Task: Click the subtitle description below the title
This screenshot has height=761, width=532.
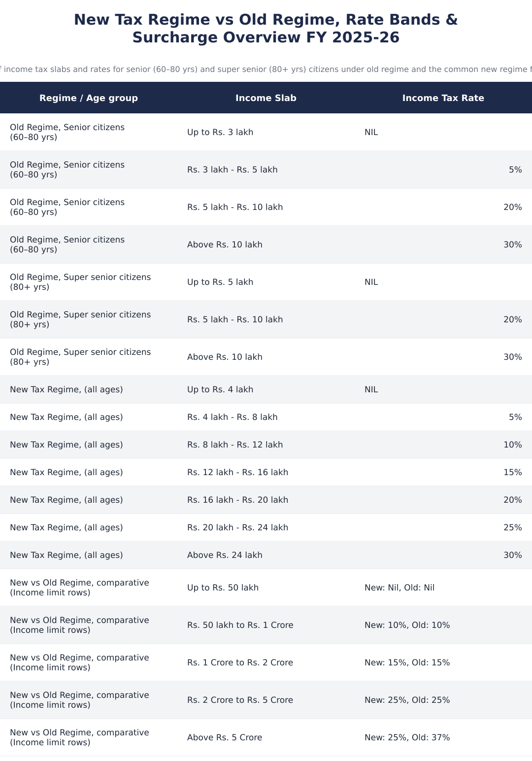Action: tap(266, 69)
